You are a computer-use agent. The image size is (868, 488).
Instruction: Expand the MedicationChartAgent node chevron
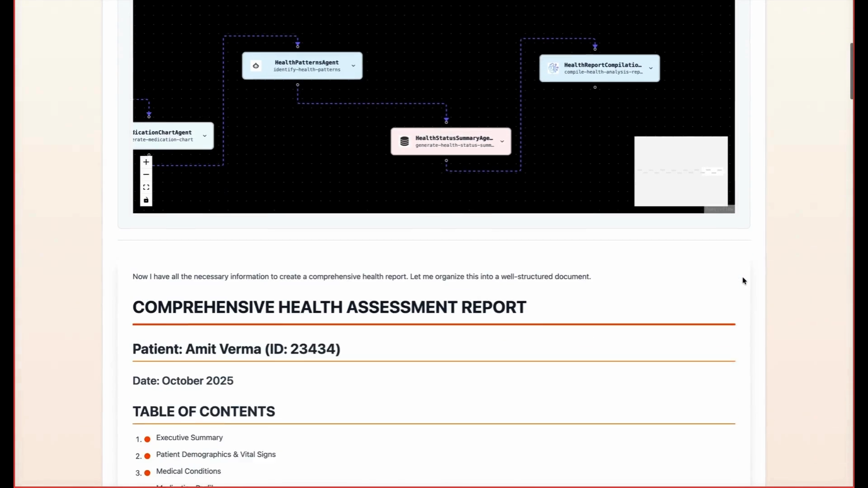click(x=205, y=136)
